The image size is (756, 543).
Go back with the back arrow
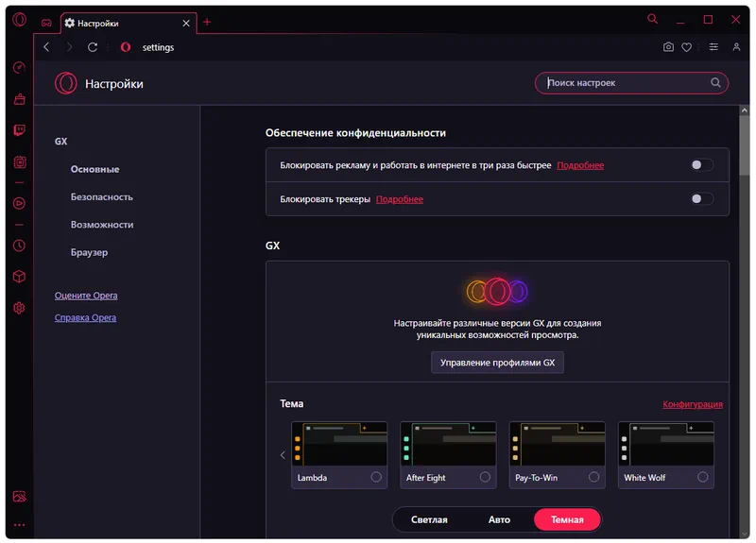point(46,47)
